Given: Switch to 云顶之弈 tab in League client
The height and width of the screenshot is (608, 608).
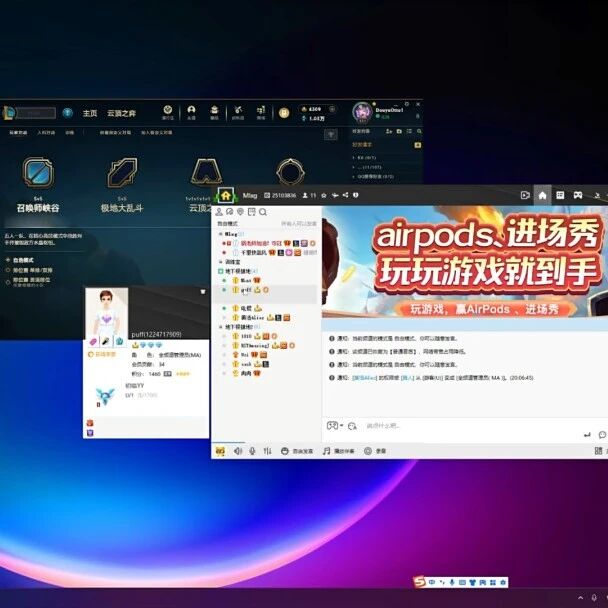Looking at the screenshot, I should [x=121, y=113].
